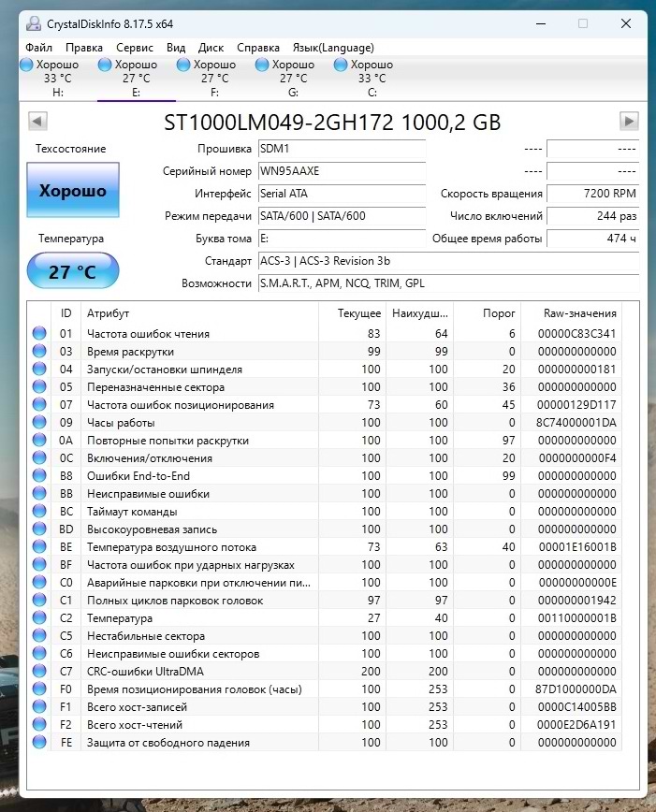Image resolution: width=656 pixels, height=812 pixels.
Task: Click the rotation speed value 7200 RPM
Action: (x=592, y=194)
